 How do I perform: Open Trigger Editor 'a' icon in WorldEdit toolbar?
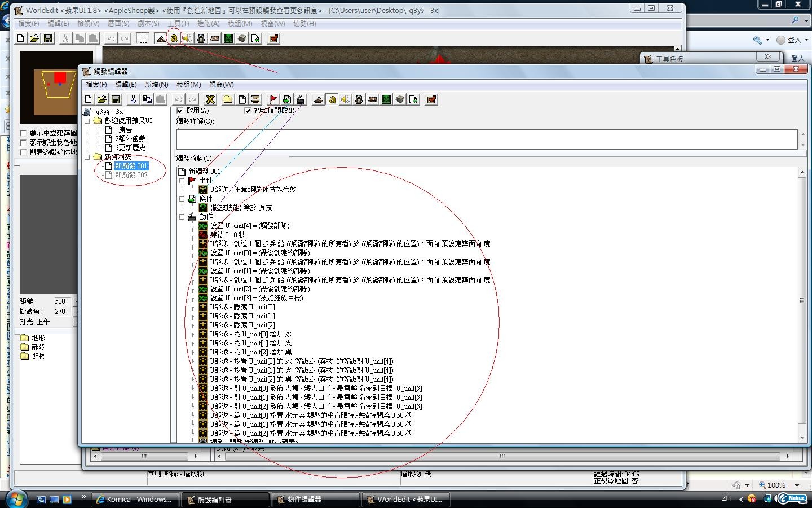(x=174, y=38)
